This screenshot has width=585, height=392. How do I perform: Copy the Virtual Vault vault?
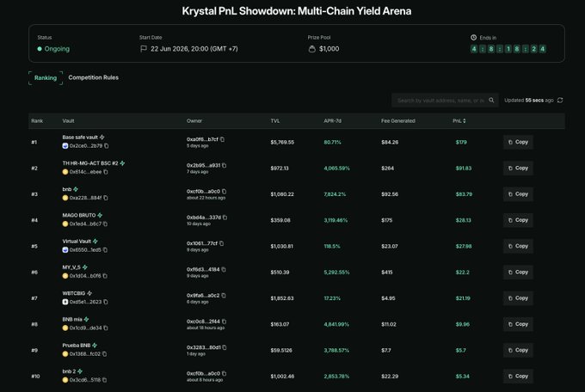point(518,246)
